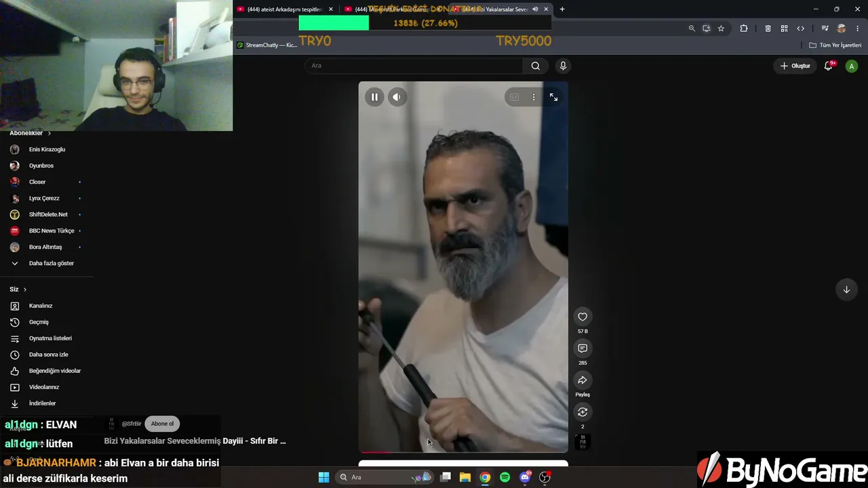Screen dimensions: 868x488
Task: Open Bora Altıntaş channel avatar
Action: pos(15,247)
